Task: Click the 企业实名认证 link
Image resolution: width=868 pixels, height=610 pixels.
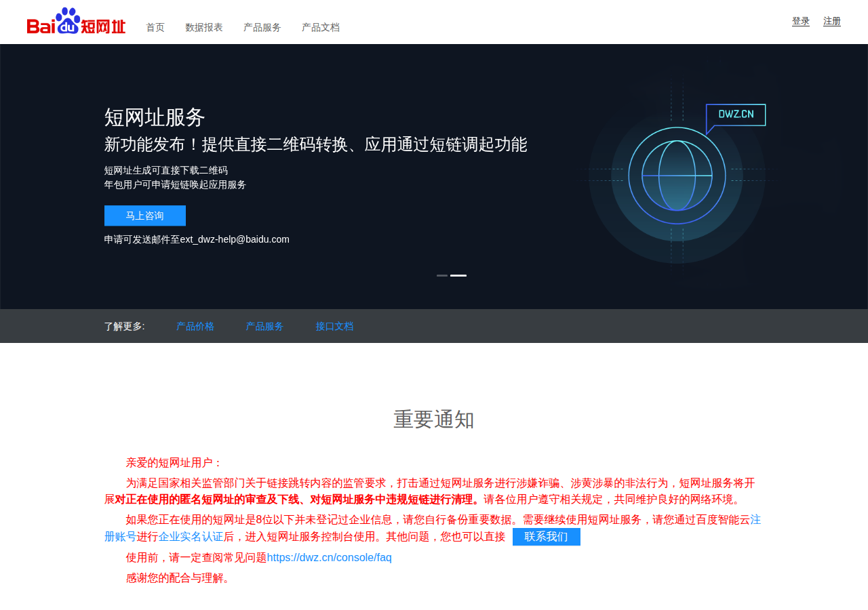Action: (x=191, y=537)
